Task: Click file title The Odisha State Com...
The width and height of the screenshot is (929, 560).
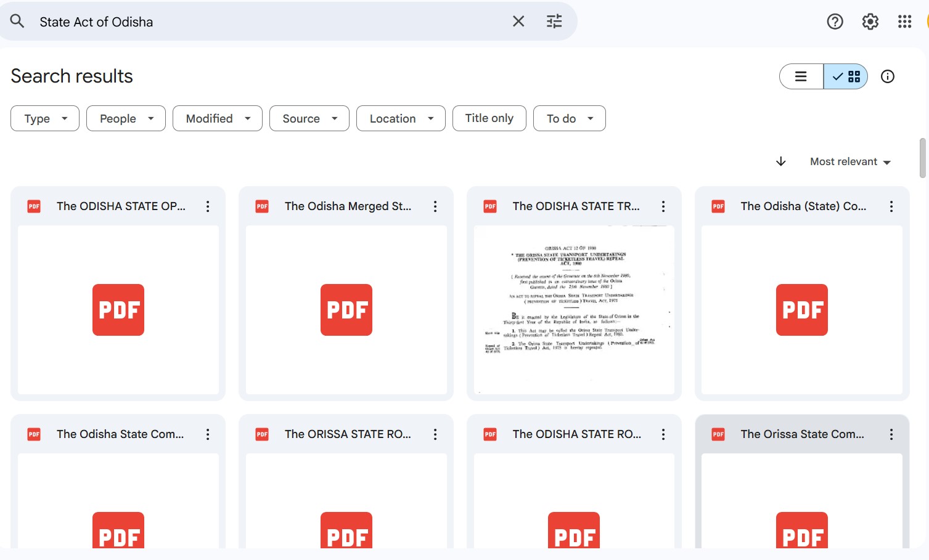Action: point(120,434)
